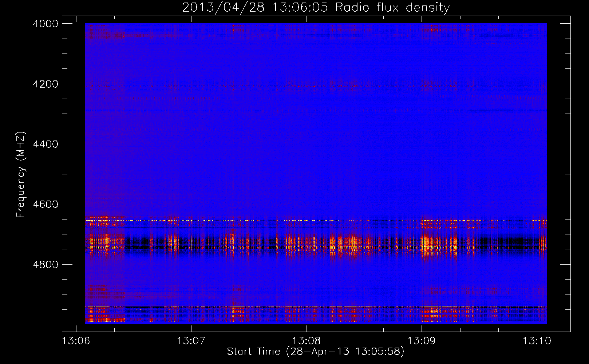Click the '4600' frequency axis label

46,204
